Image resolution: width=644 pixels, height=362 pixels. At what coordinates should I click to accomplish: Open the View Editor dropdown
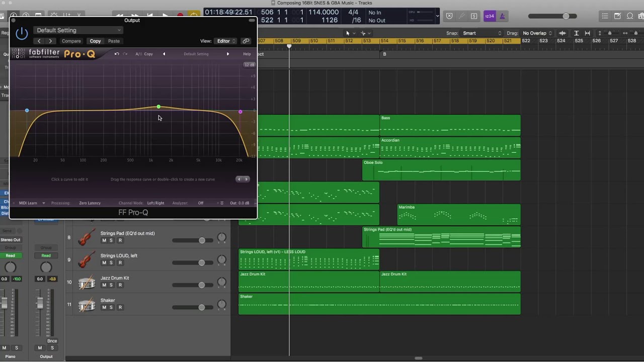(x=225, y=41)
